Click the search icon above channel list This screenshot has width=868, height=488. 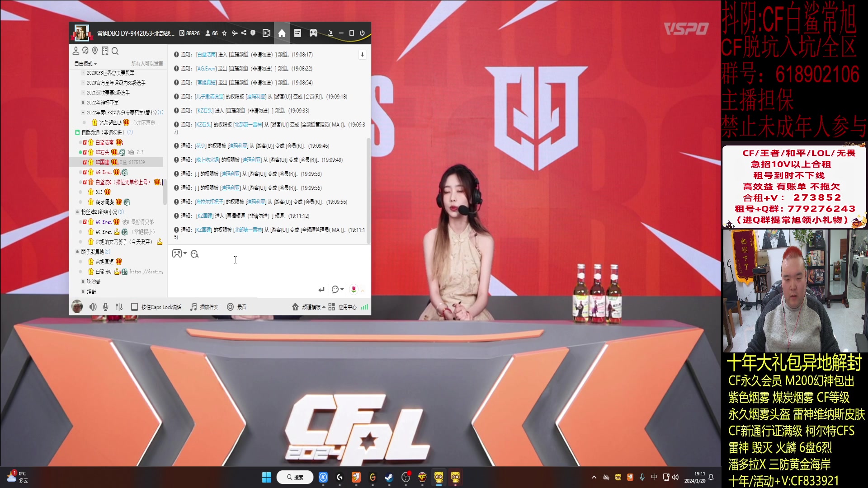pyautogui.click(x=115, y=51)
